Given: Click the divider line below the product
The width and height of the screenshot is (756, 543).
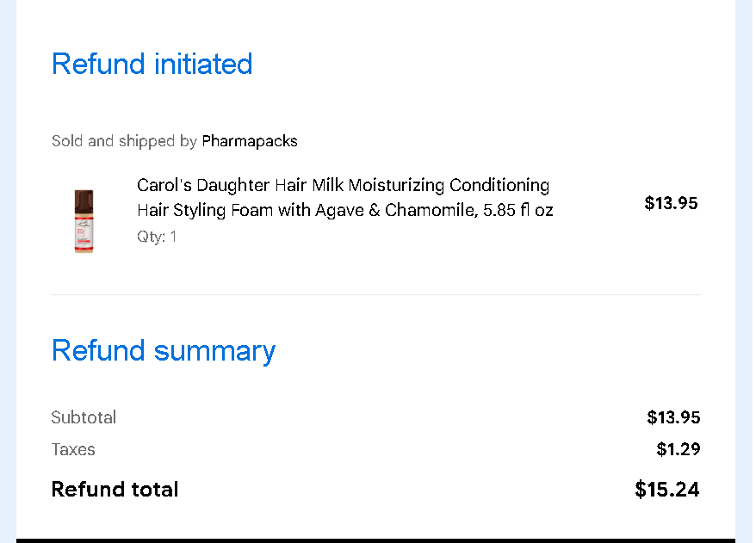Looking at the screenshot, I should click(375, 294).
